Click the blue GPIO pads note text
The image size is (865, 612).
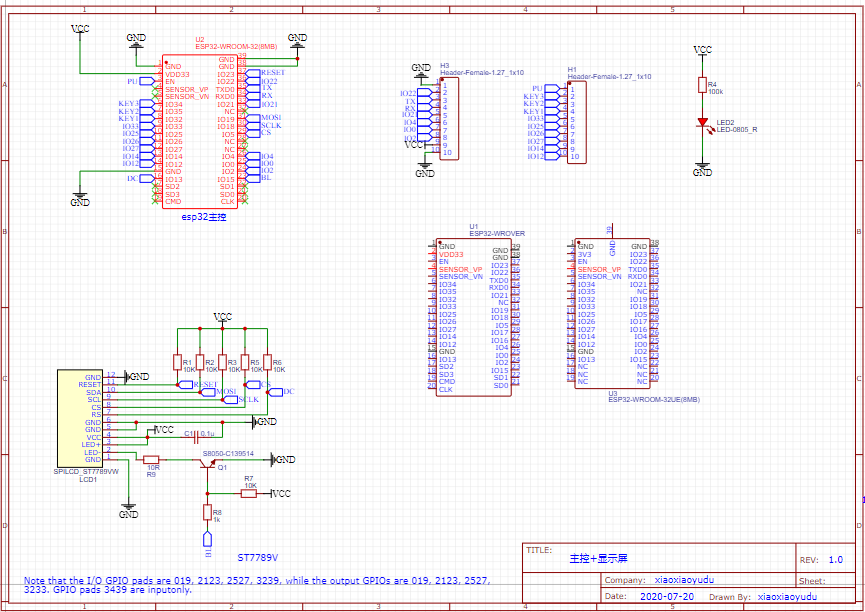tap(257, 585)
